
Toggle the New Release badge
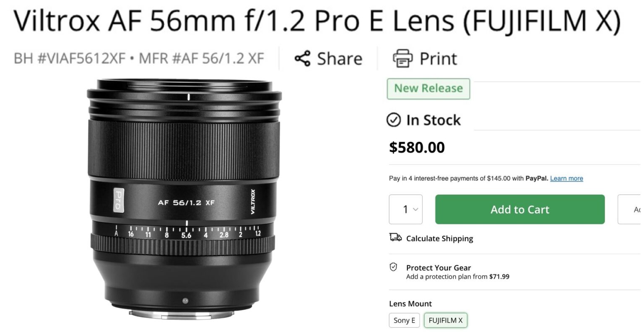coord(428,89)
